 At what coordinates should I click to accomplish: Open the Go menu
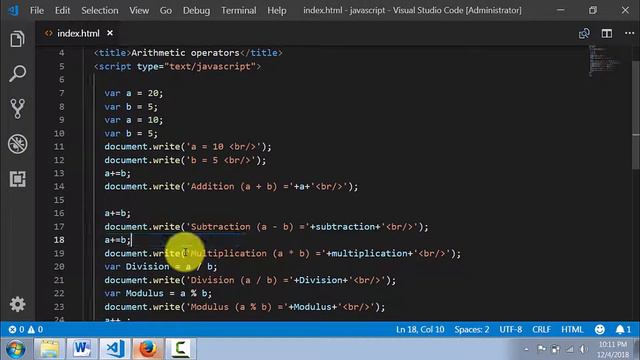pos(166,10)
